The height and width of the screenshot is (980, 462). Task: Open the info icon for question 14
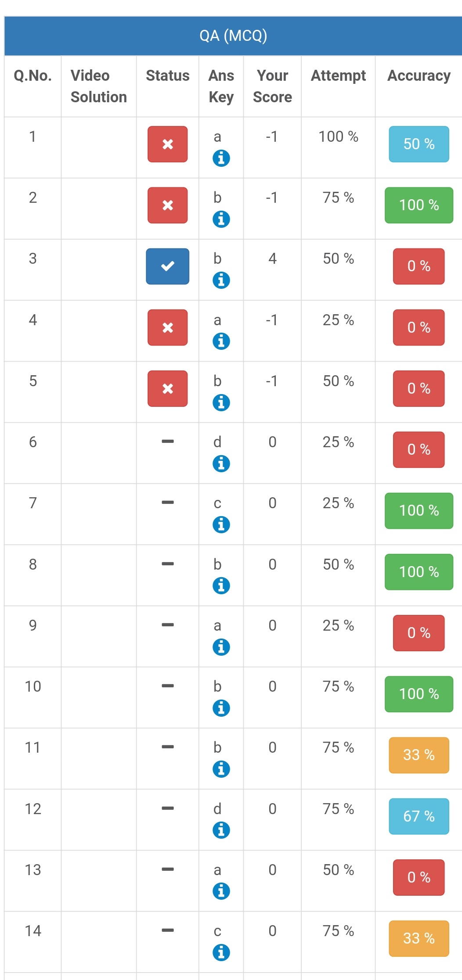point(221,952)
